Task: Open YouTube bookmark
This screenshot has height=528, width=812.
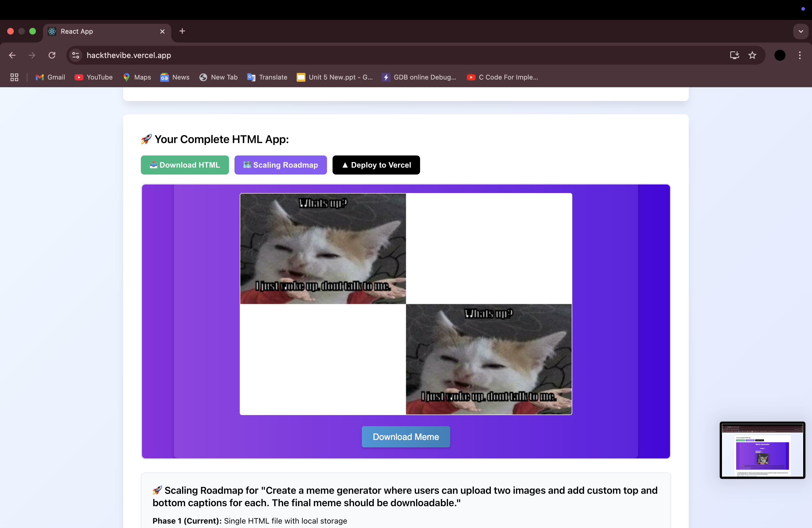Action: coord(93,77)
